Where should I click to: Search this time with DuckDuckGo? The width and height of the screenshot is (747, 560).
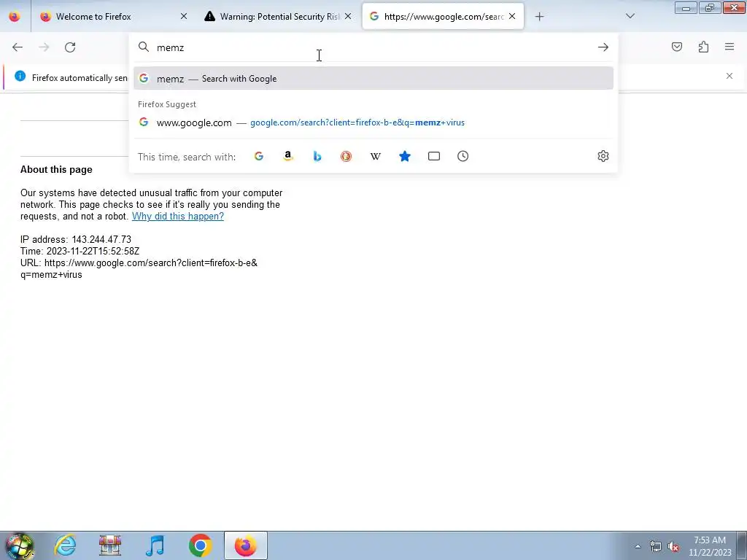(347, 156)
